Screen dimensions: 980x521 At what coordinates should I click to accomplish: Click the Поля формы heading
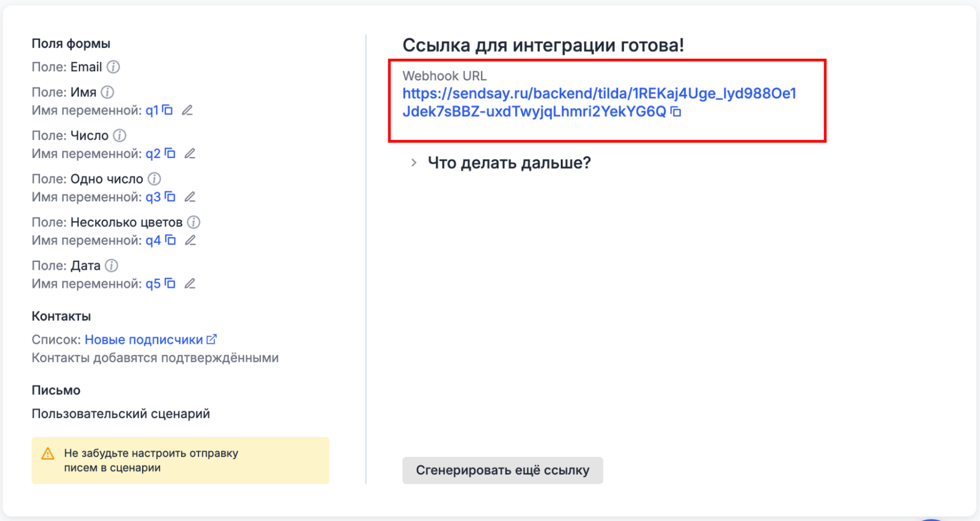tap(71, 44)
